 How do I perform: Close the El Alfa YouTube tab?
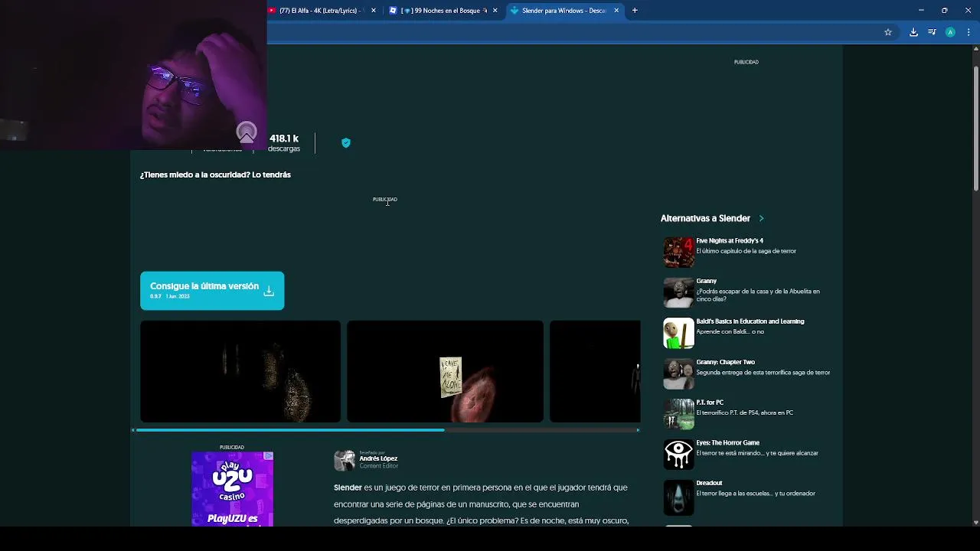pos(374,11)
